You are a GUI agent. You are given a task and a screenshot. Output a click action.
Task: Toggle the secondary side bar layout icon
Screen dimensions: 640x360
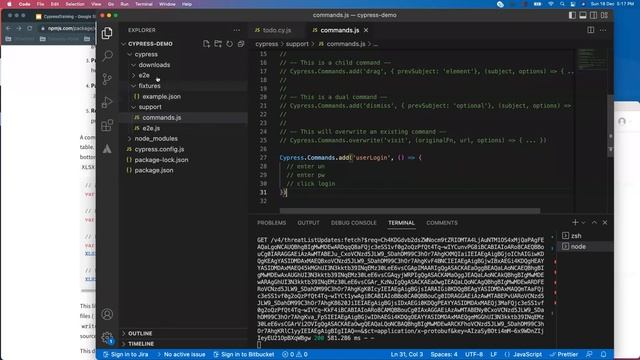[593, 15]
